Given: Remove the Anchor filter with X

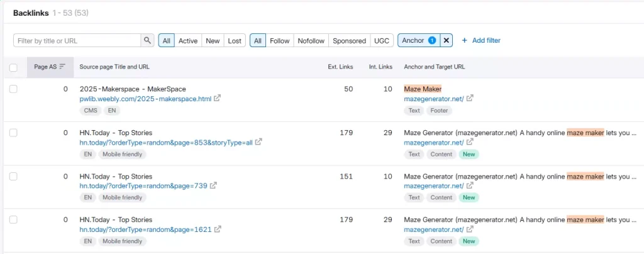Looking at the screenshot, I should (x=447, y=41).
